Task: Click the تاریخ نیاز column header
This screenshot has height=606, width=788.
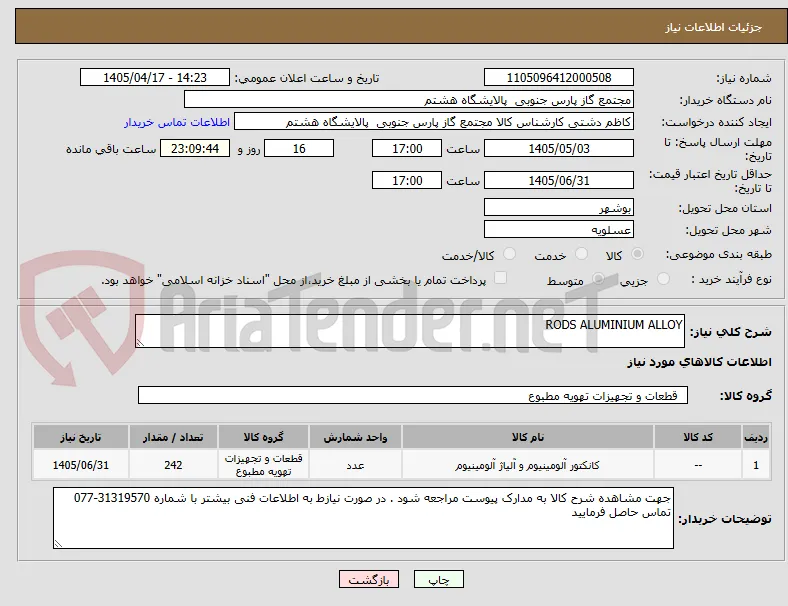Action: point(81,437)
